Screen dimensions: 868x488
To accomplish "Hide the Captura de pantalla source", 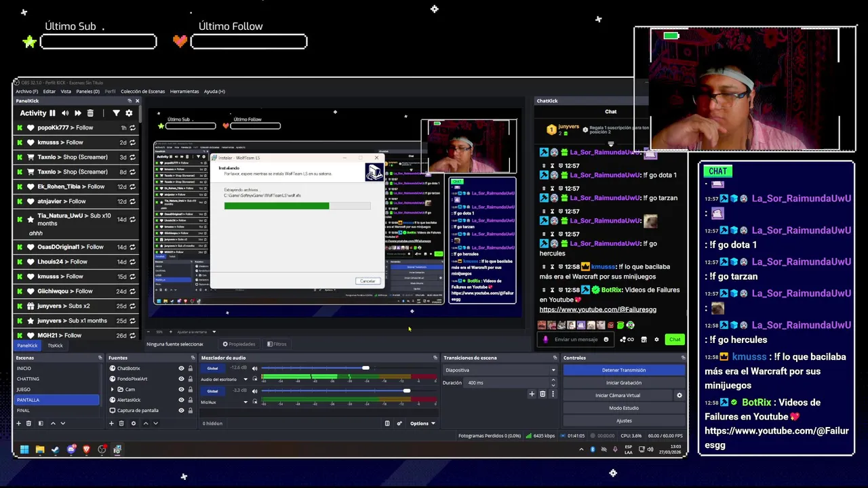I will pyautogui.click(x=181, y=411).
